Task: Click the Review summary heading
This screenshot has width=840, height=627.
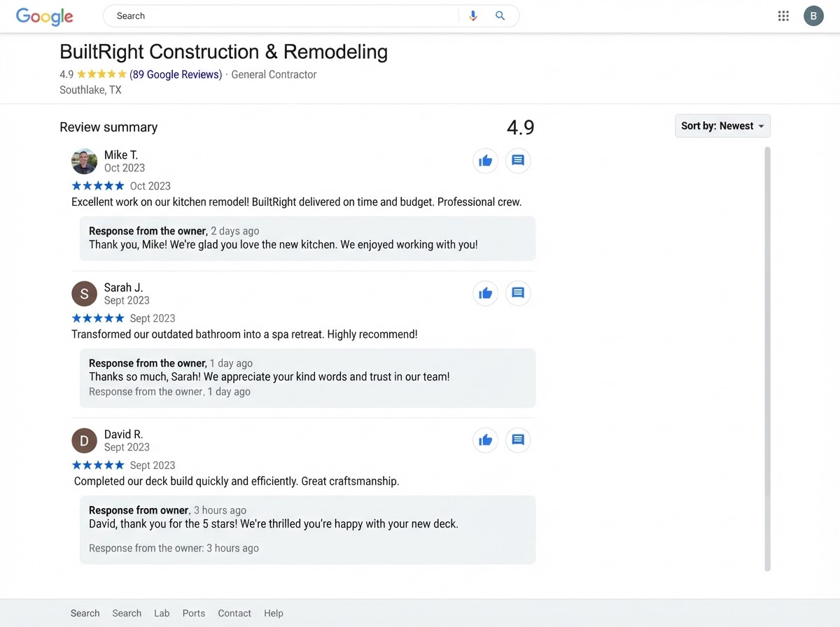Action: [x=108, y=127]
